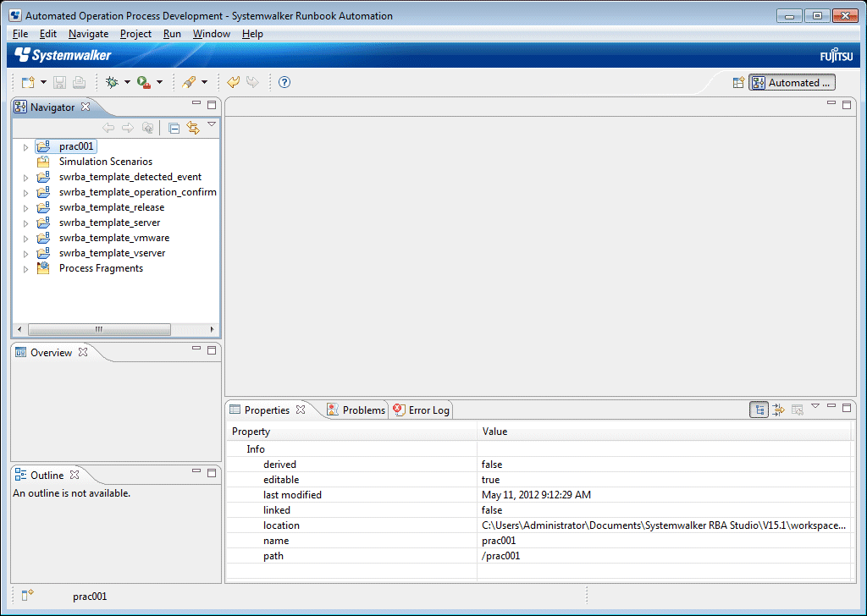
Task: Click Navigator scroll right arrow
Action: (x=212, y=329)
